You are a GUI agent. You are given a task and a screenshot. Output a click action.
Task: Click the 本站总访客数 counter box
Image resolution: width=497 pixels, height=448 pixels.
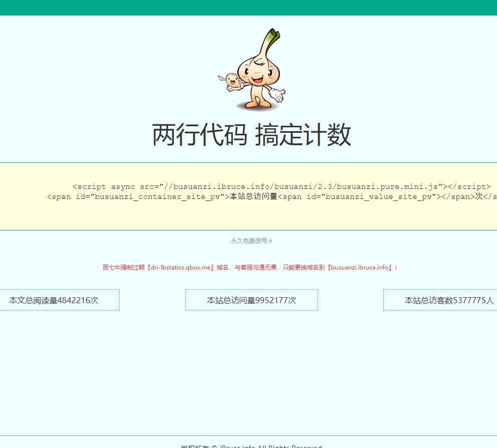tap(440, 300)
